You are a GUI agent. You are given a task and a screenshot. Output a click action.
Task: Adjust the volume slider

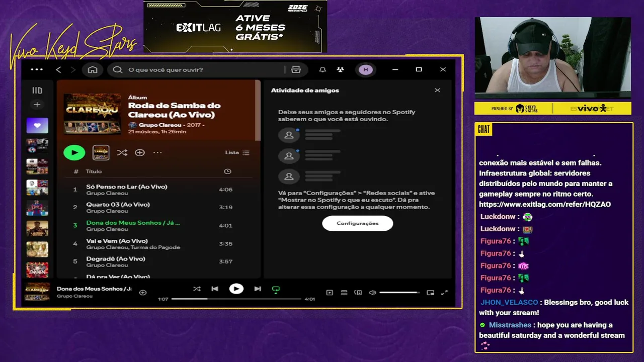400,292
